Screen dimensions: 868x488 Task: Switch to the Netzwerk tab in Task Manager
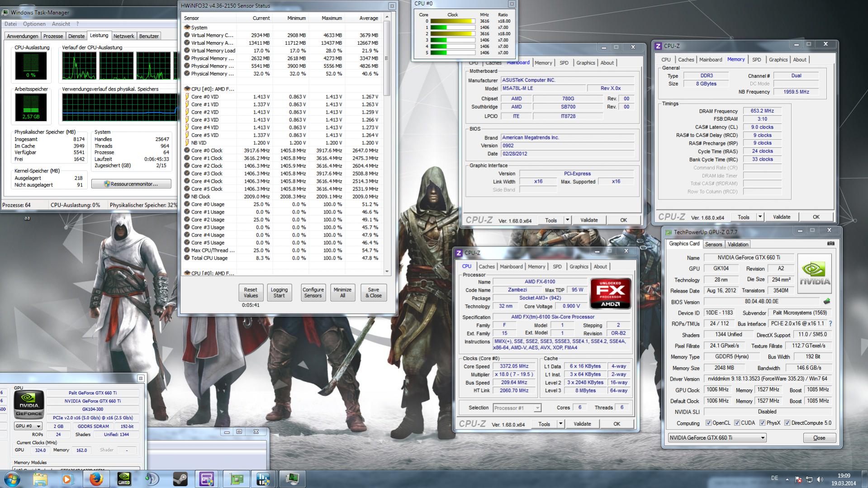coord(123,36)
